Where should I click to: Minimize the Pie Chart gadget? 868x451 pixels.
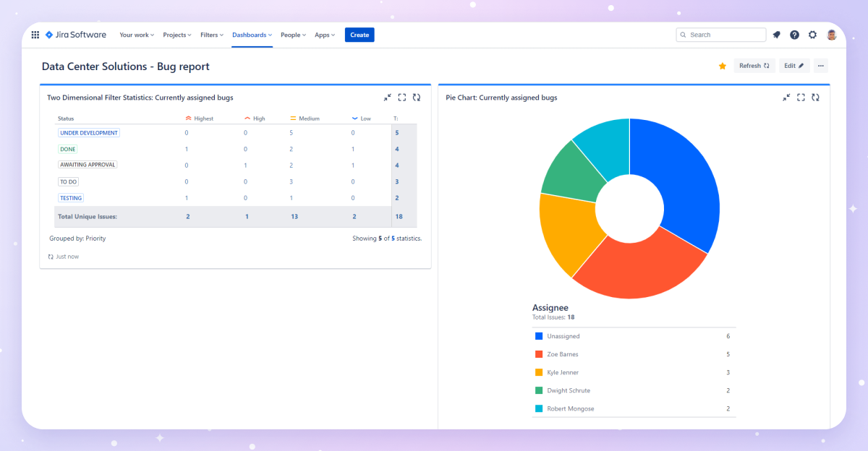[786, 98]
